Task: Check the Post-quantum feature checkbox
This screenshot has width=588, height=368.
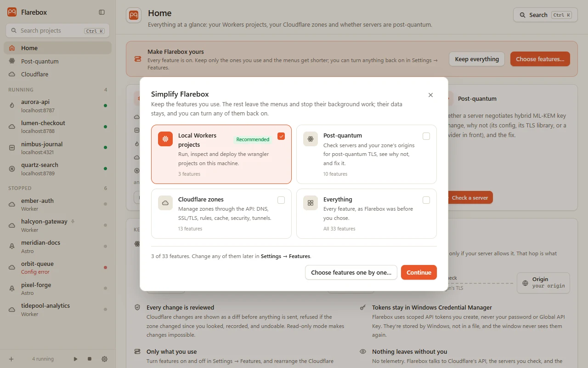Action: pyautogui.click(x=426, y=136)
